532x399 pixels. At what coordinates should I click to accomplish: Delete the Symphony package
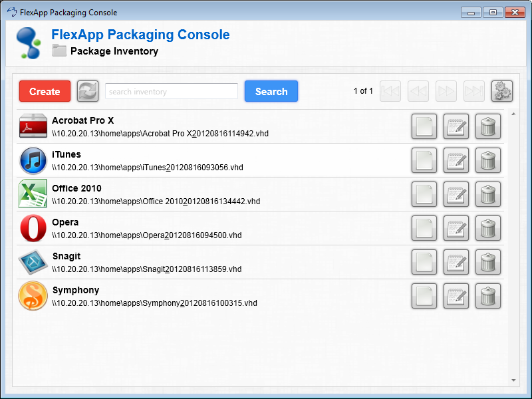488,296
